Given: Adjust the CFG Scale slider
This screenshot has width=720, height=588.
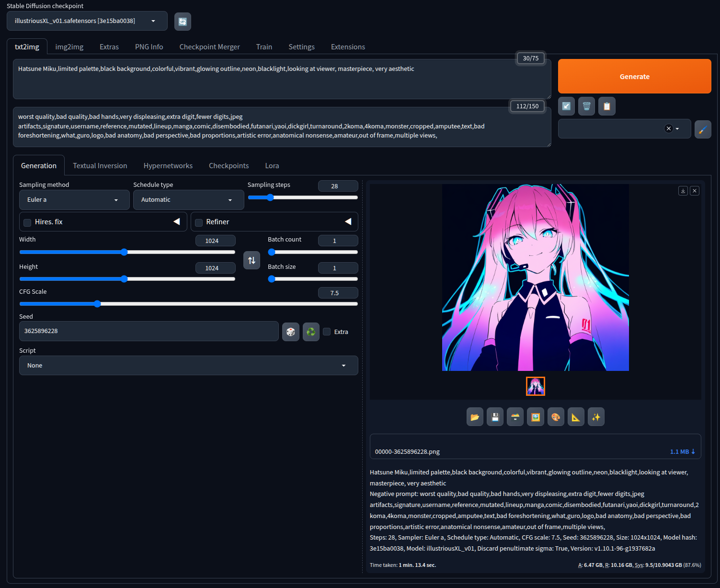Looking at the screenshot, I should click(x=189, y=304).
